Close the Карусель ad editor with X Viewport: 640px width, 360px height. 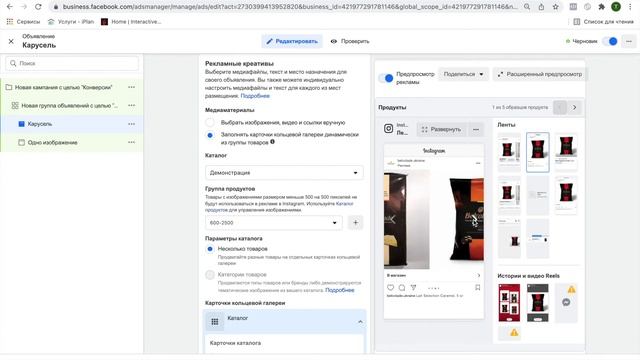[x=11, y=41]
